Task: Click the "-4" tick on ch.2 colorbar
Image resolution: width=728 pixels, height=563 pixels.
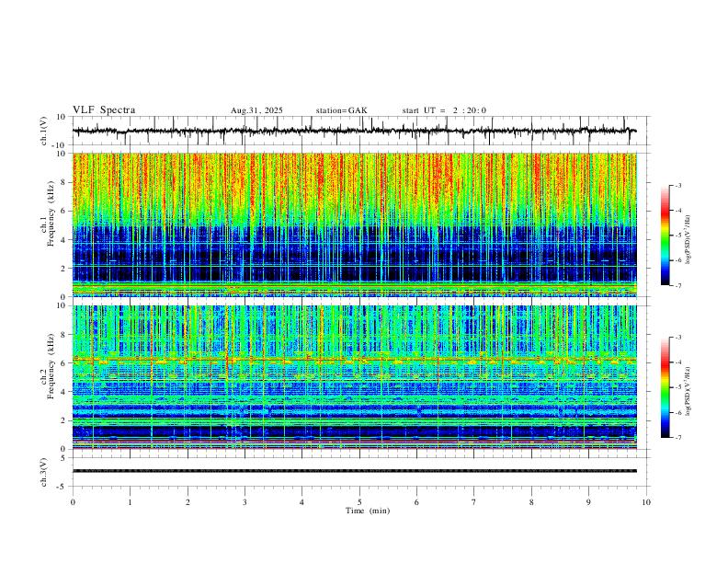Action: 678,362
